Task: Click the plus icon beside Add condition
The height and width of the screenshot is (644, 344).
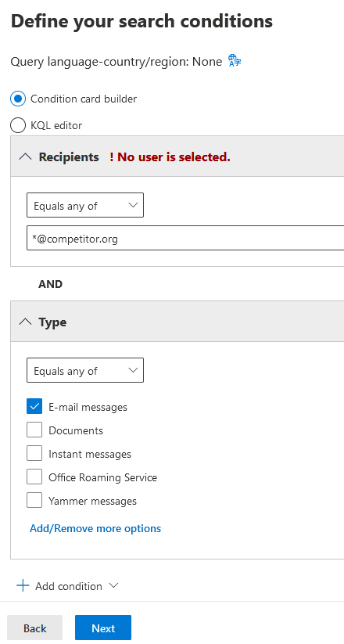Action: pyautogui.click(x=23, y=585)
